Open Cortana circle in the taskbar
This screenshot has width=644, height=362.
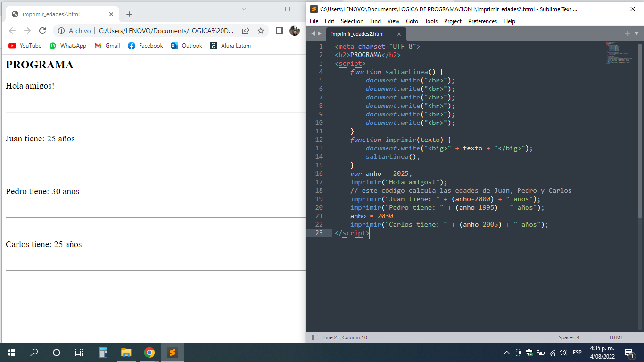click(57, 353)
